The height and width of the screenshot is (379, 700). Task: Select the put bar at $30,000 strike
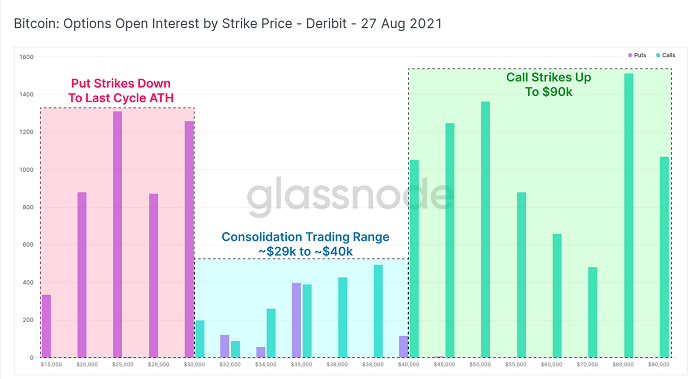pos(189,239)
